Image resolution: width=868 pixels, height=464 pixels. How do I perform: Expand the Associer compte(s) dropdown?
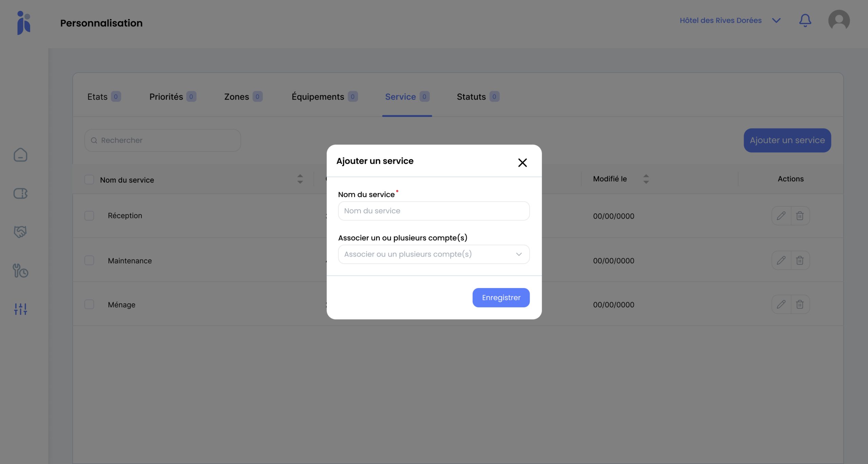434,254
